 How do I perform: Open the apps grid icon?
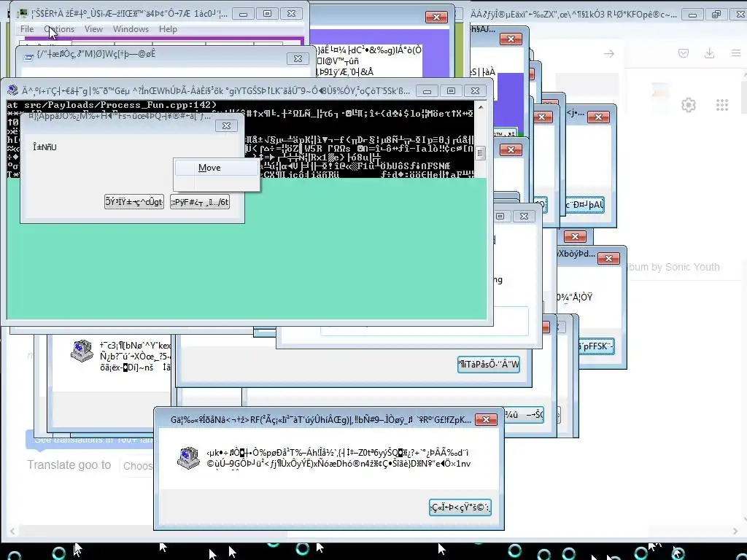pyautogui.click(x=722, y=105)
